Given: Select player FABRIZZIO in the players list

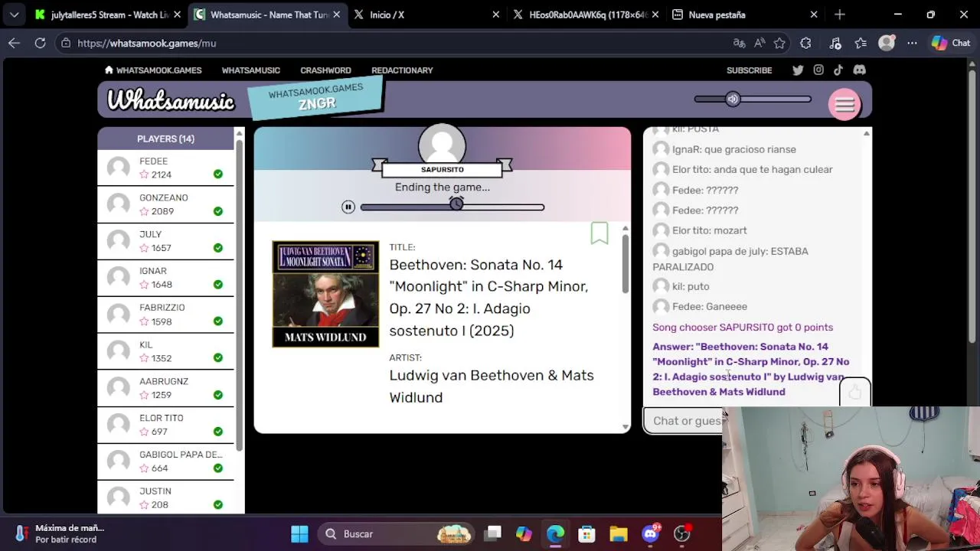Looking at the screenshot, I should point(165,315).
